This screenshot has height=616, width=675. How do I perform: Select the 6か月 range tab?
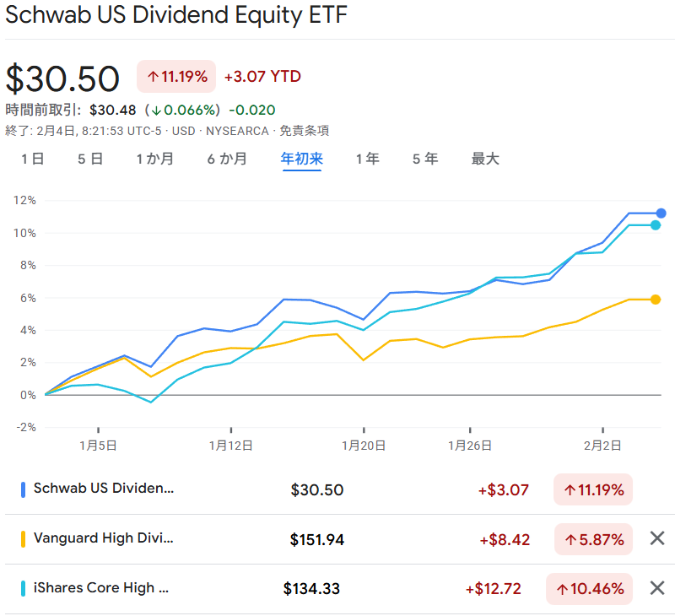point(228,159)
